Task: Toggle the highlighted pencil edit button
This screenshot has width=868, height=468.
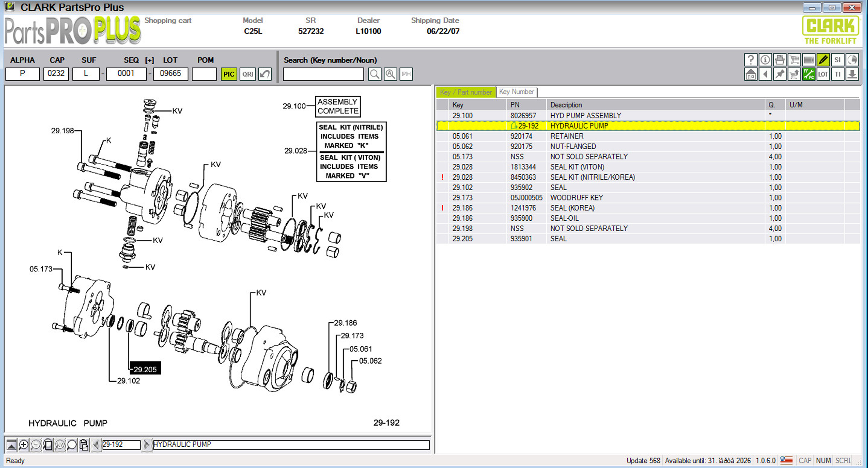Action: [x=823, y=60]
